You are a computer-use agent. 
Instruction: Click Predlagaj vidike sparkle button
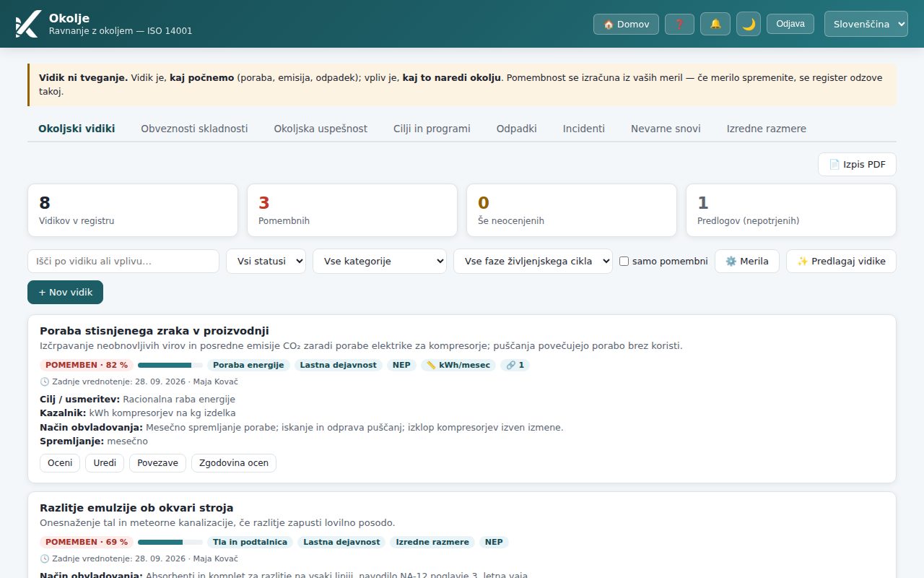click(x=841, y=261)
